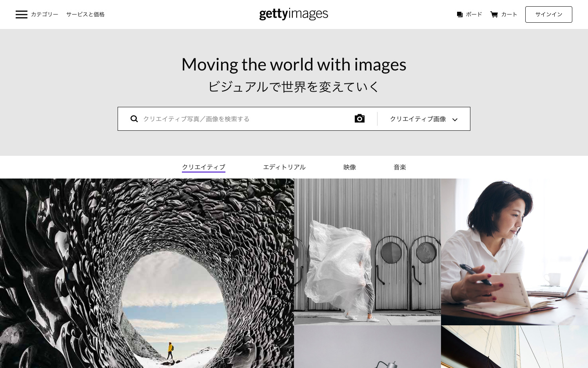Open the gray lamp photo thumbnail
Viewport: 588px width, 368px height.
367,346
